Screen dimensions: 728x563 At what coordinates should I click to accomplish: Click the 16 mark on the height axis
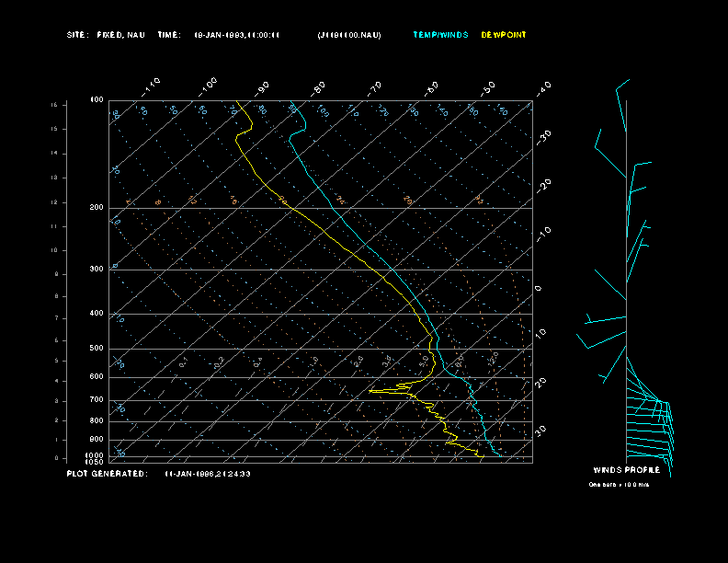coord(54,105)
